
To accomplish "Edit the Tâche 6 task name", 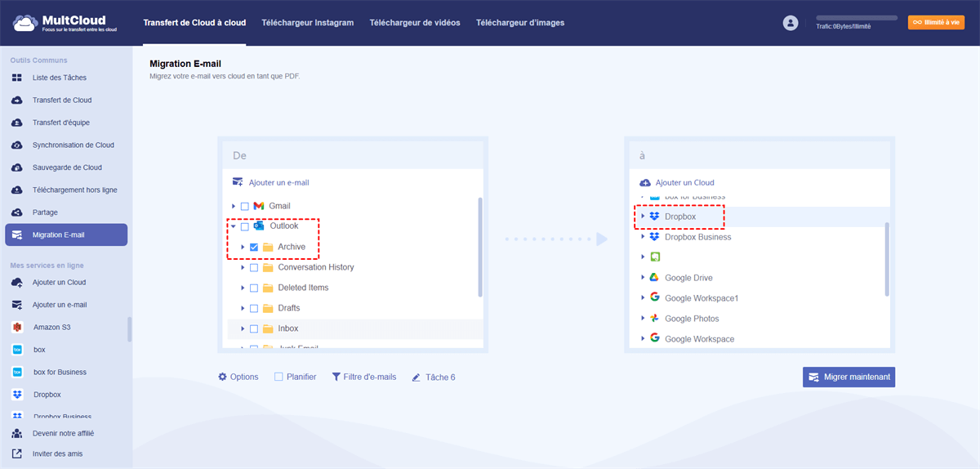I will [x=434, y=377].
